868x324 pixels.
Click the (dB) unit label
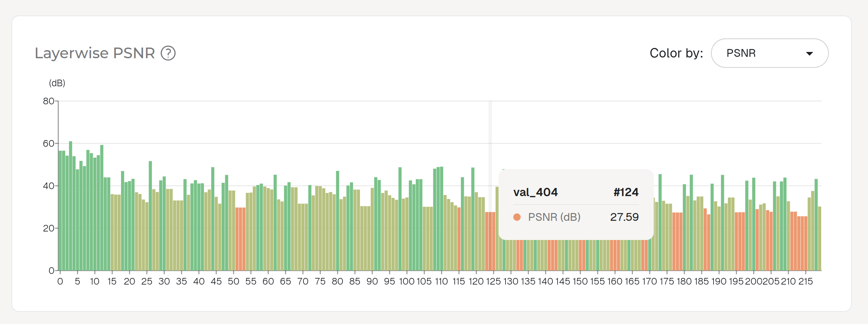(x=57, y=83)
